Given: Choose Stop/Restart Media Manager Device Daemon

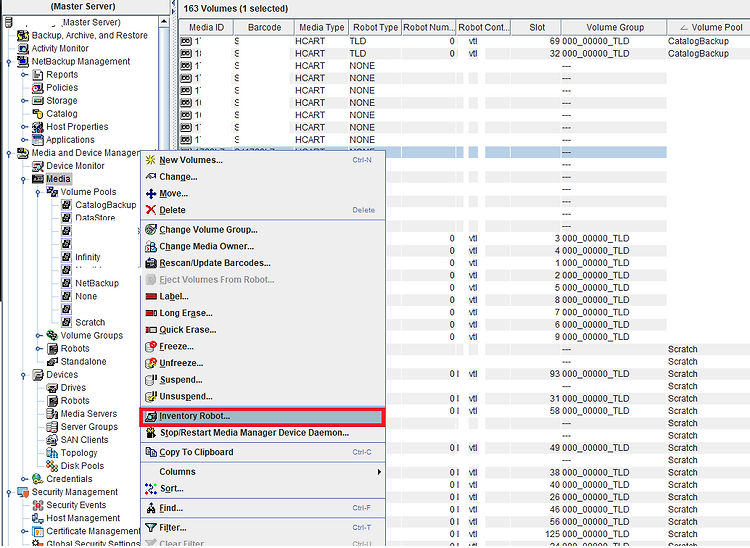Looking at the screenshot, I should click(263, 433).
